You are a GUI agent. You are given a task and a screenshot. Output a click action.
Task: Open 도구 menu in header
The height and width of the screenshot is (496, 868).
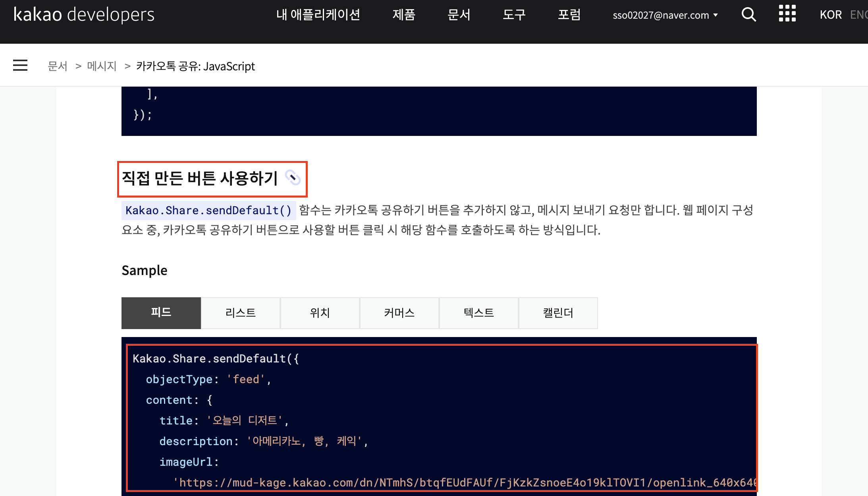pyautogui.click(x=514, y=15)
